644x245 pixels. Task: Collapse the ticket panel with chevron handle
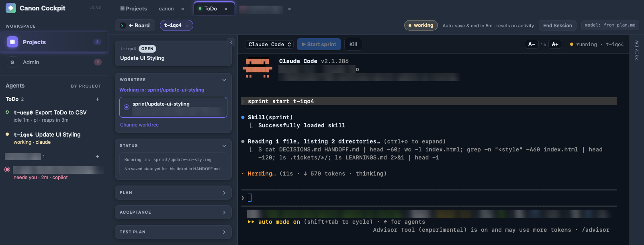pyautogui.click(x=231, y=42)
